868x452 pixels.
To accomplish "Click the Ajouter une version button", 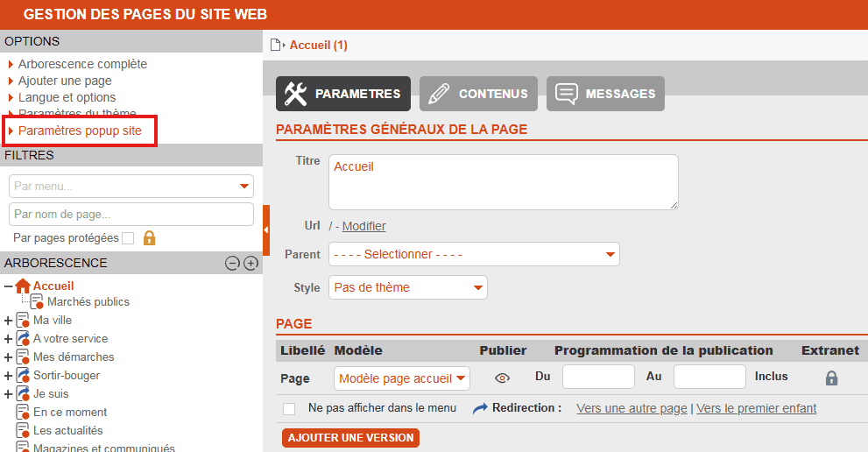I will point(350,437).
